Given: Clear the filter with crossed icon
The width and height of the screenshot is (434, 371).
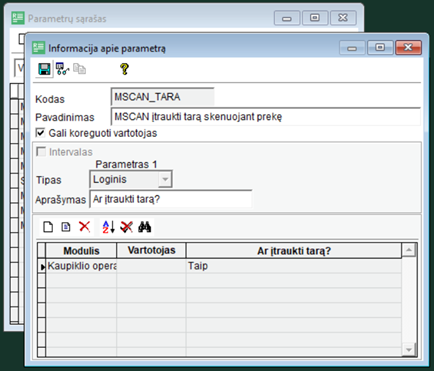Looking at the screenshot, I should coord(126,227).
